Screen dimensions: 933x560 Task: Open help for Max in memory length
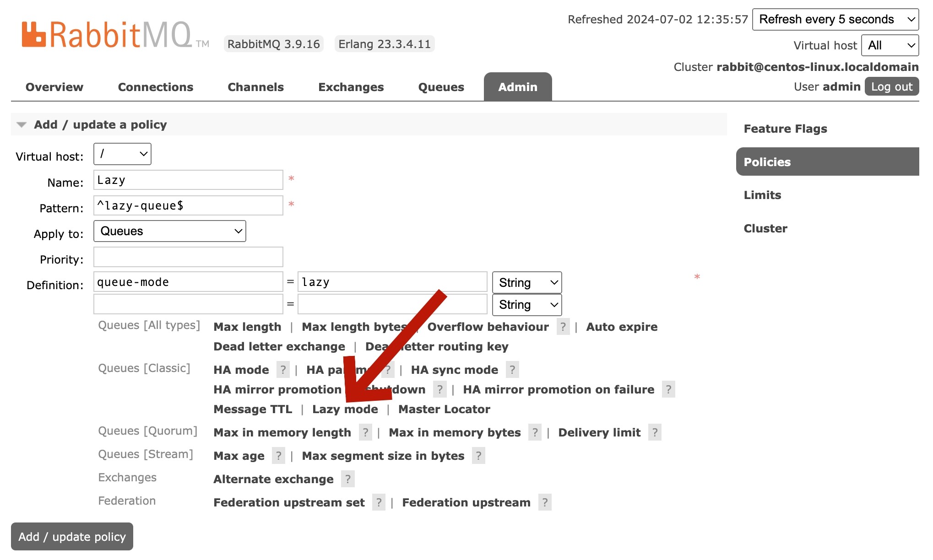[365, 432]
